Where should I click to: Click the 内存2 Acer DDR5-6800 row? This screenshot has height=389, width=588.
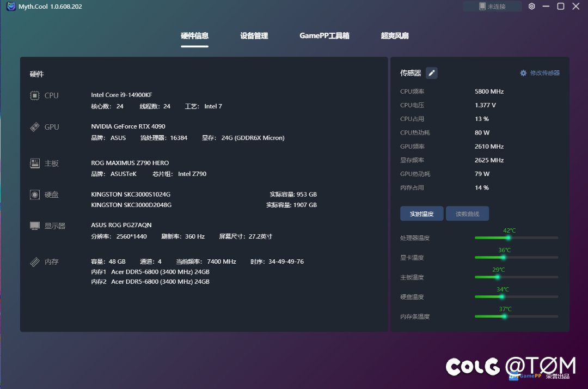point(150,282)
